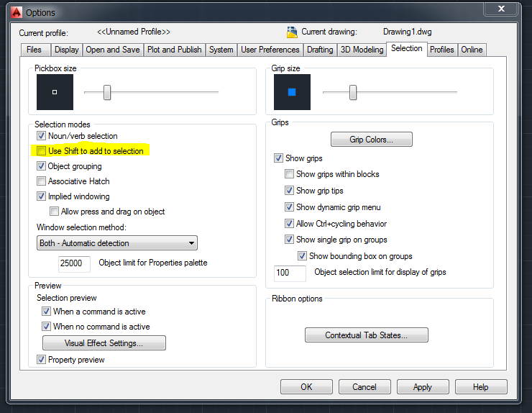This screenshot has width=532, height=413.
Task: Confirm with the OK button
Action: (306, 387)
